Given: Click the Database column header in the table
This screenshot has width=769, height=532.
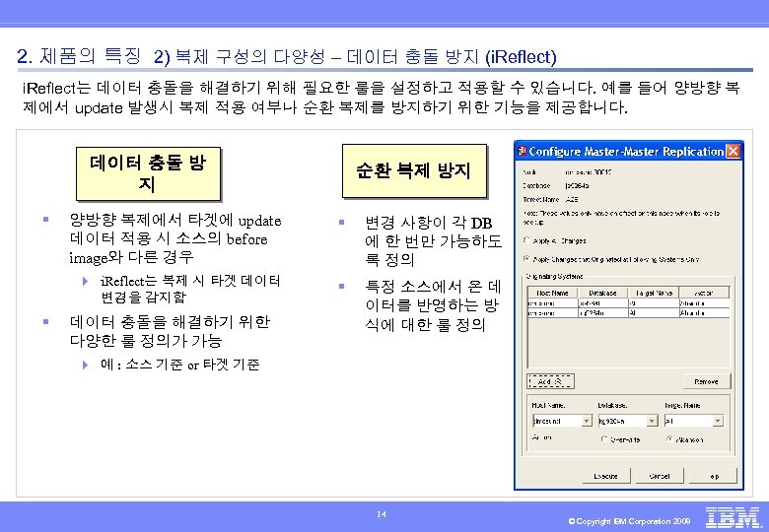Looking at the screenshot, I should click(x=602, y=293).
